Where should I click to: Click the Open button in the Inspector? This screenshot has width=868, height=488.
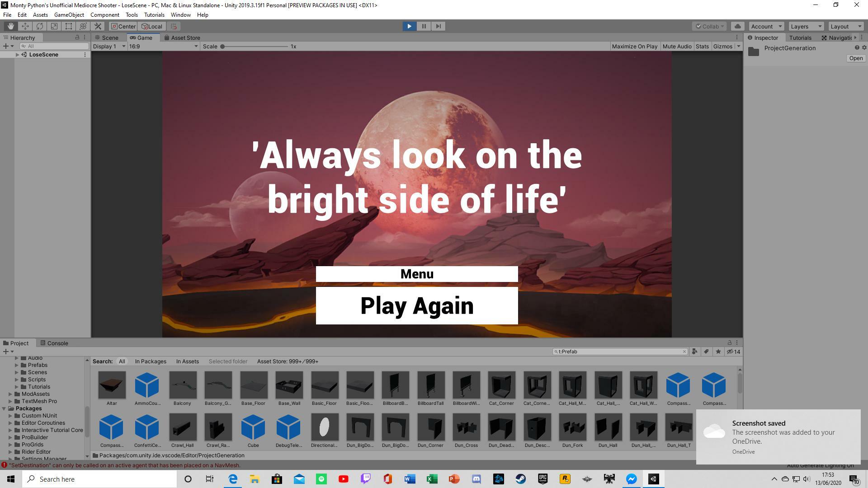pos(855,58)
